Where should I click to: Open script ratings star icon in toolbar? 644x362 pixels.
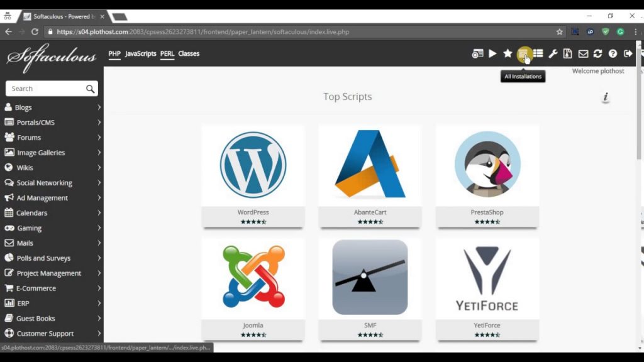click(x=508, y=53)
